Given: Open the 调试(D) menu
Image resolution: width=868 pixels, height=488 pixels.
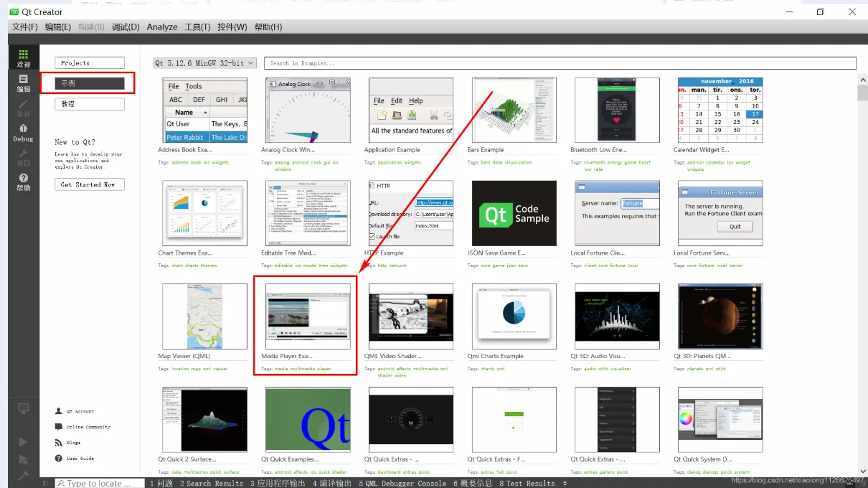Looking at the screenshot, I should click(x=125, y=27).
